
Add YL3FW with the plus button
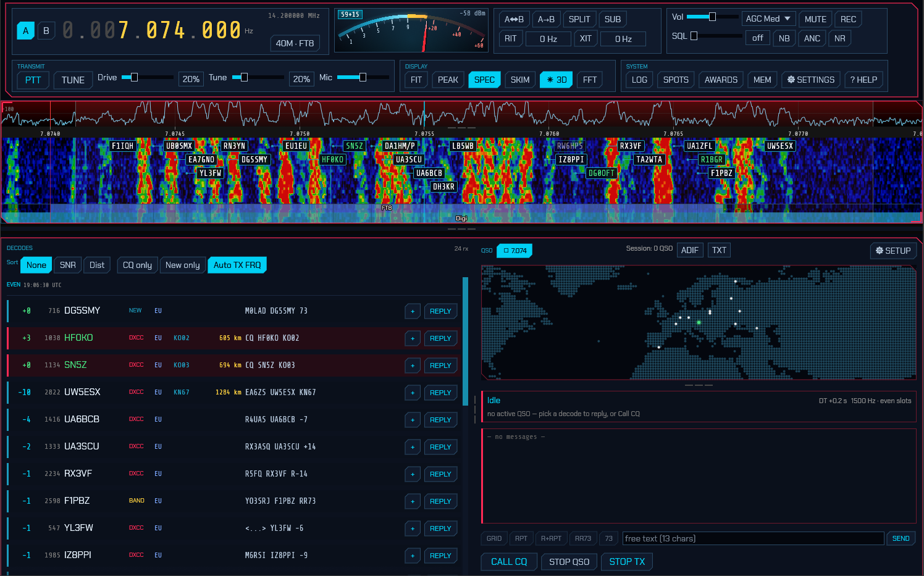(x=413, y=528)
